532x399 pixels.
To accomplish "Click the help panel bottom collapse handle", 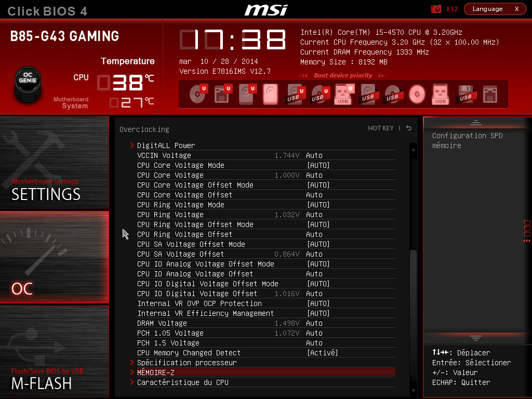I will 476,338.
